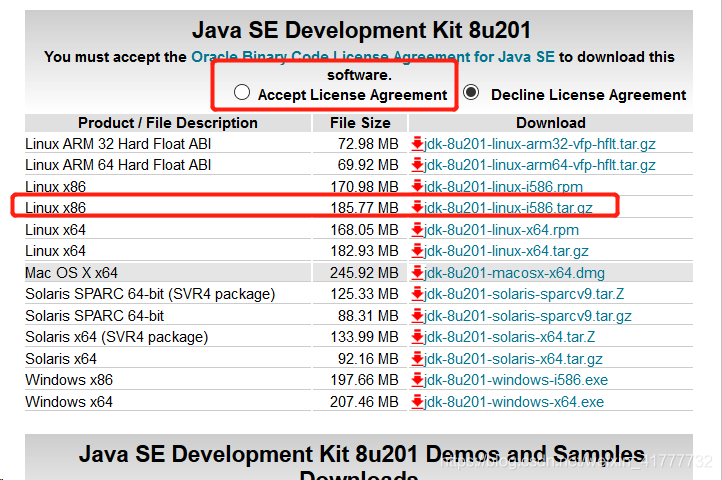Click Linux ARM 32 Hard Float ABI text
The height and width of the screenshot is (480, 722).
[118, 144]
